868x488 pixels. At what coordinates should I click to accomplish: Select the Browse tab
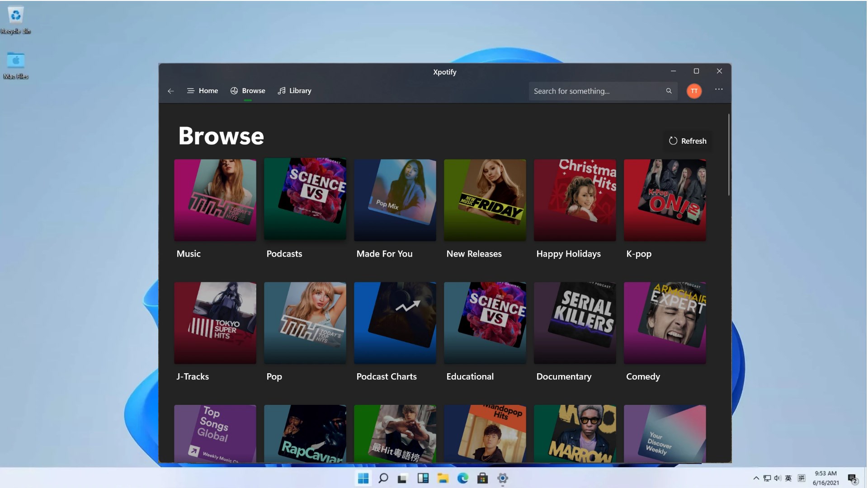[x=248, y=91]
